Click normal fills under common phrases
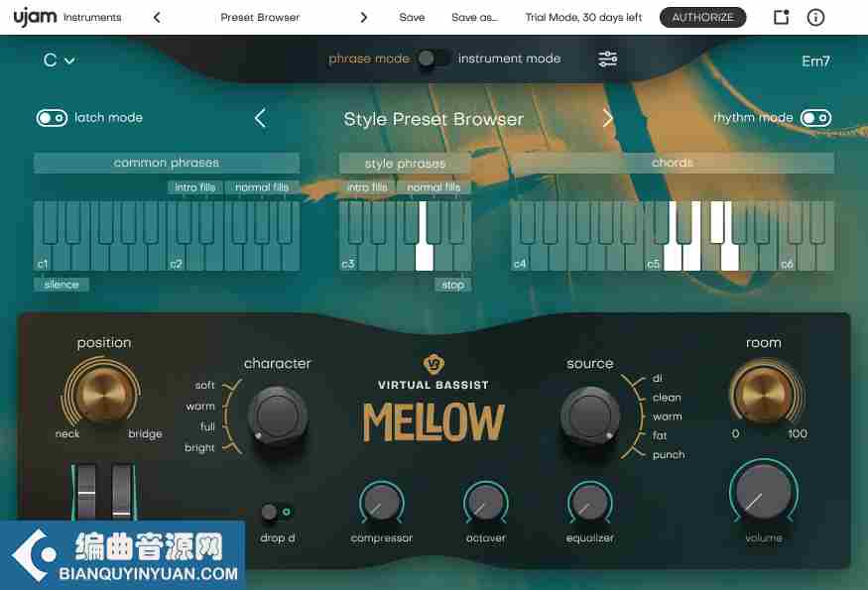868x590 pixels. 262,187
